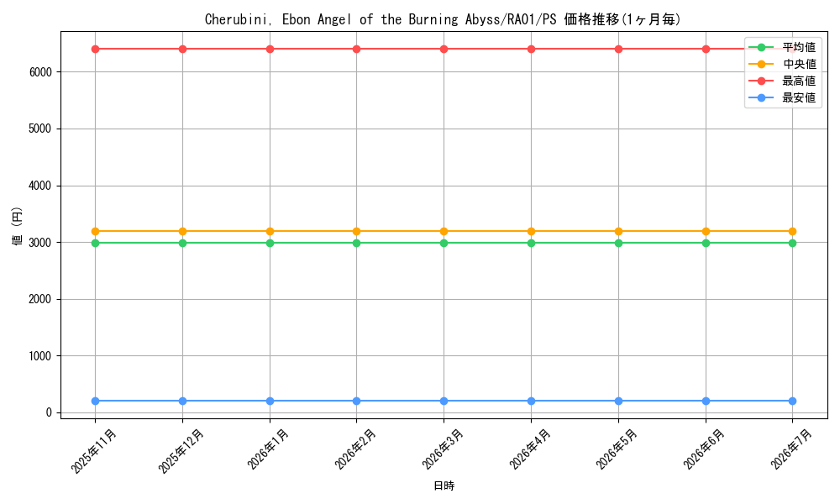The image size is (840, 504).
Task: Click the green 平均値 point at 2026年5月
Action: pos(618,243)
